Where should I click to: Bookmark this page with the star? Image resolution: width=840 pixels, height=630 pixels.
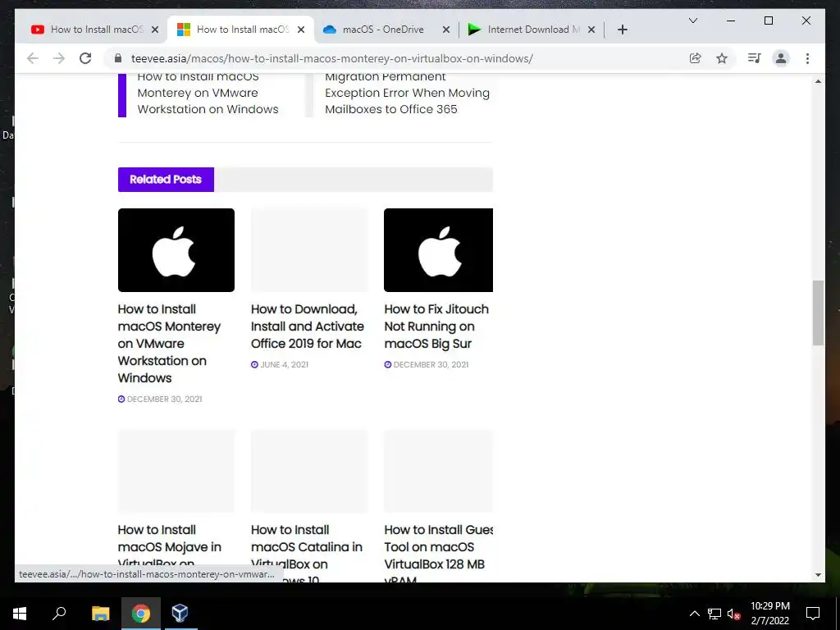tap(722, 58)
